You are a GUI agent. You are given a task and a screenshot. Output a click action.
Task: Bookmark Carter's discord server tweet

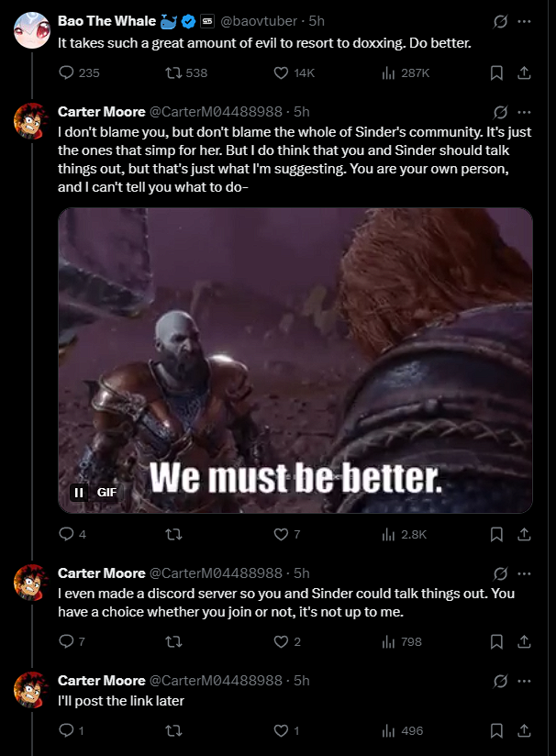click(496, 641)
